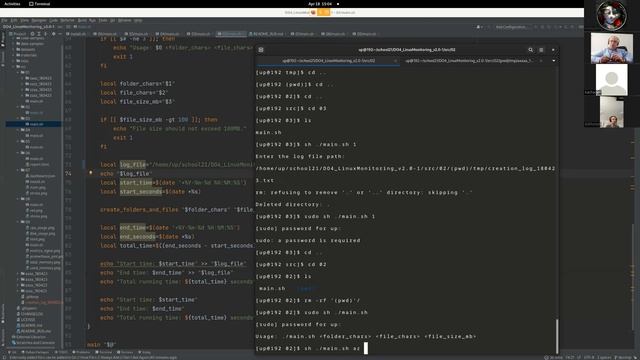Click the terminal prompt input line

406,348
